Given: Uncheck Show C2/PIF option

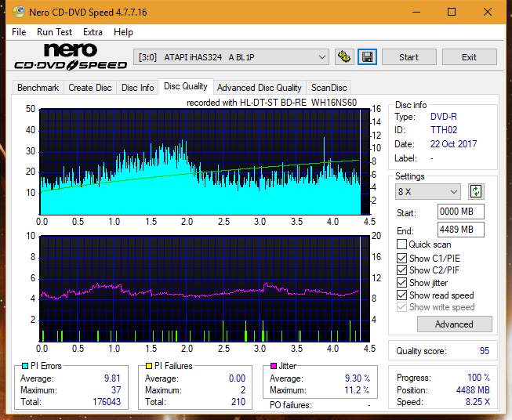Looking at the screenshot, I should click(x=401, y=270).
